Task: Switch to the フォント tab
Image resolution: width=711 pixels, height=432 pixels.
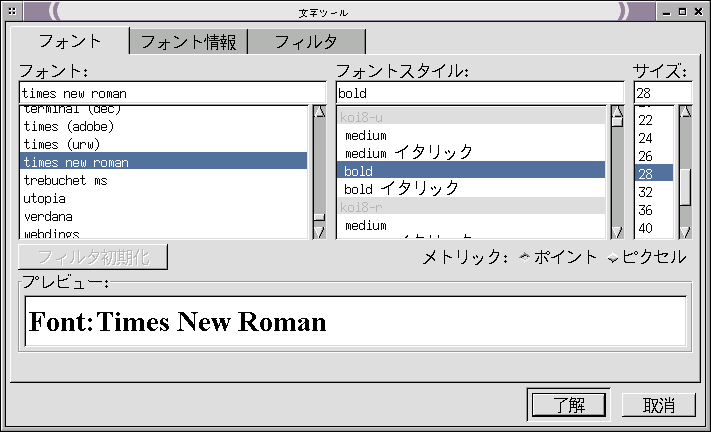Action: (70, 41)
